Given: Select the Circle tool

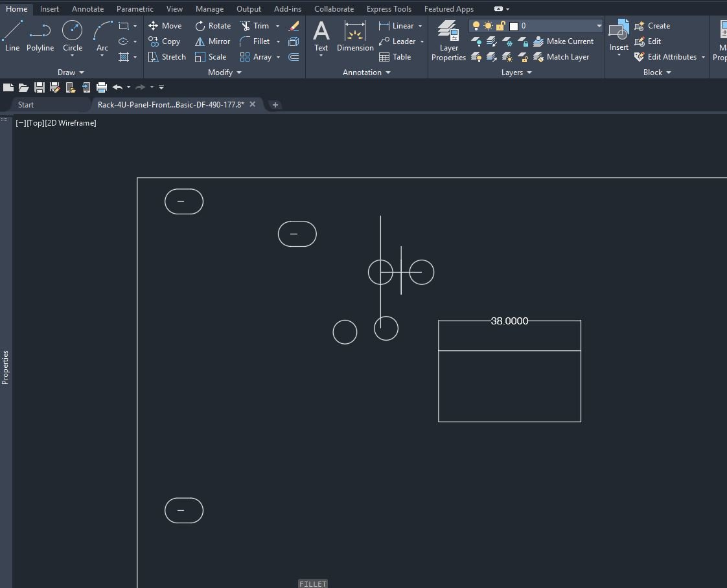Looking at the screenshot, I should pos(73,37).
